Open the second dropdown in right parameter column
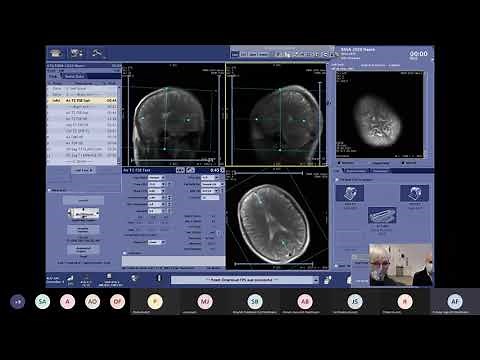 point(212,184)
